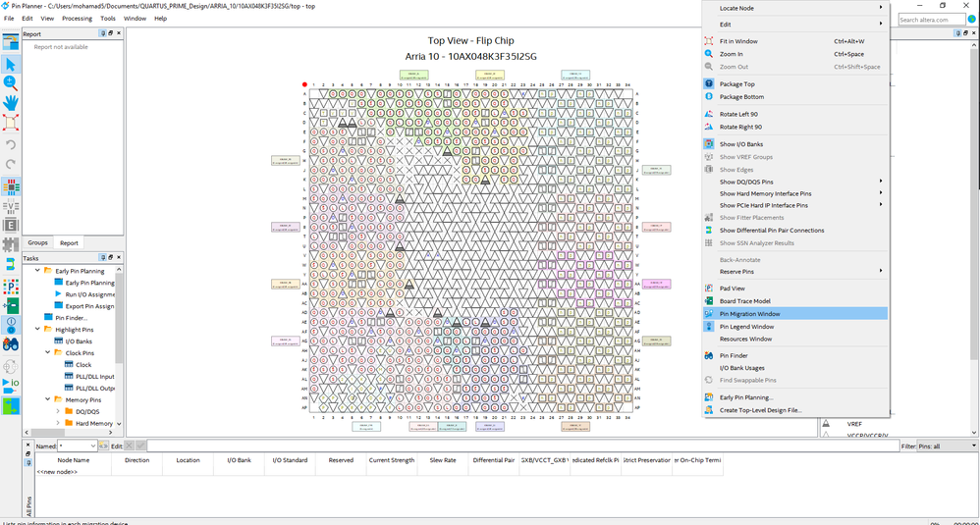Click the Location column header
Screen dimensions: 980x525
[188, 460]
